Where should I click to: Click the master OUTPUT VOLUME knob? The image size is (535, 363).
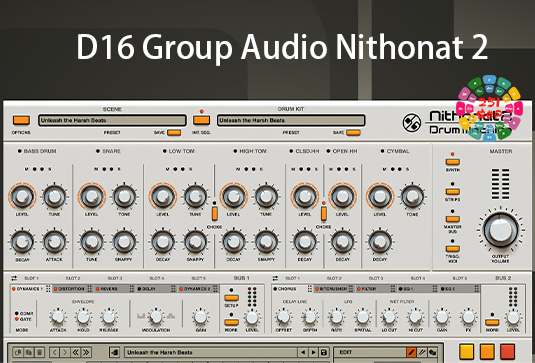tap(501, 230)
